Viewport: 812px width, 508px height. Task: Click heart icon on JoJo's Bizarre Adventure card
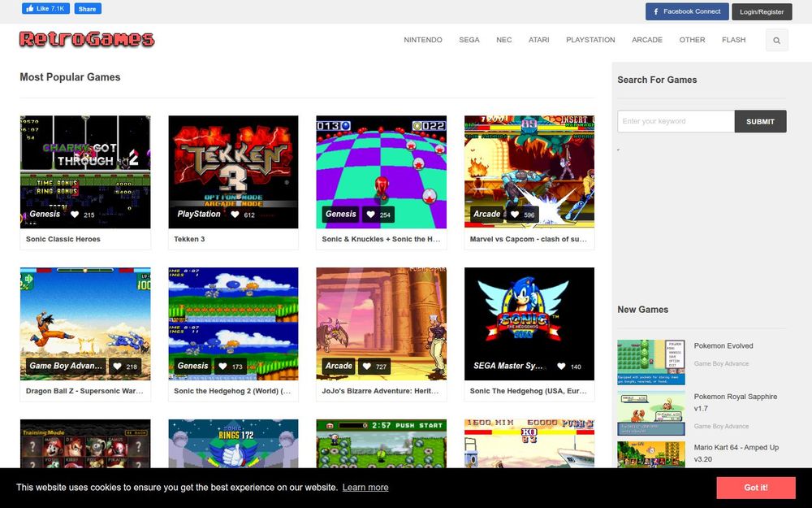pos(367,366)
